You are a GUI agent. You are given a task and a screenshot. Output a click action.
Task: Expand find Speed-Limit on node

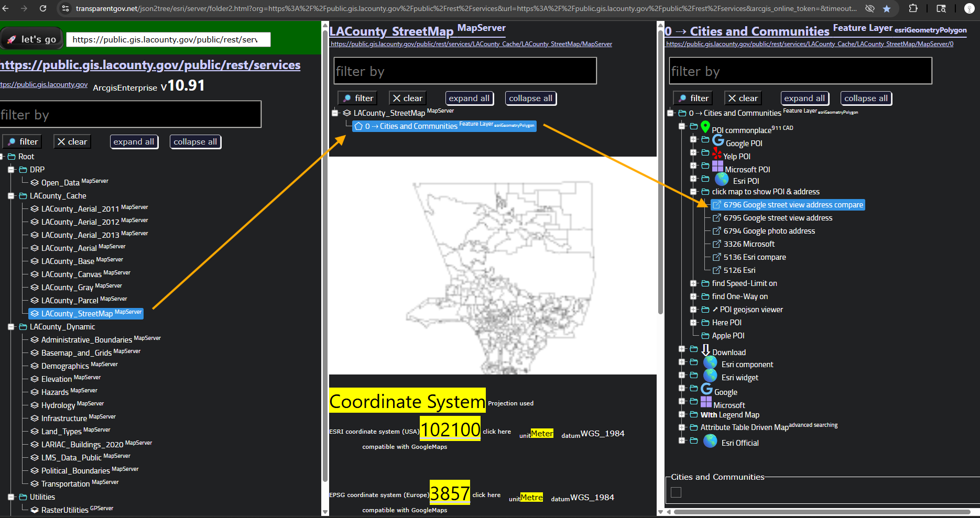pos(693,283)
